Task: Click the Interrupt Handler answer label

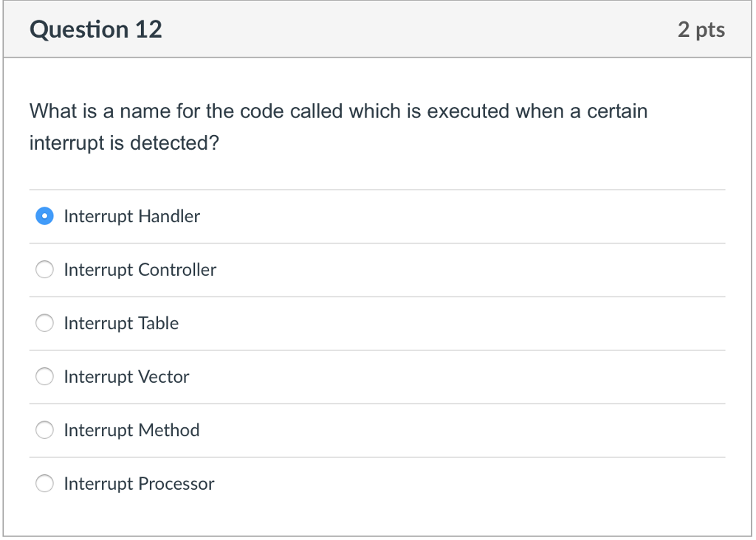Action: pyautogui.click(x=131, y=216)
